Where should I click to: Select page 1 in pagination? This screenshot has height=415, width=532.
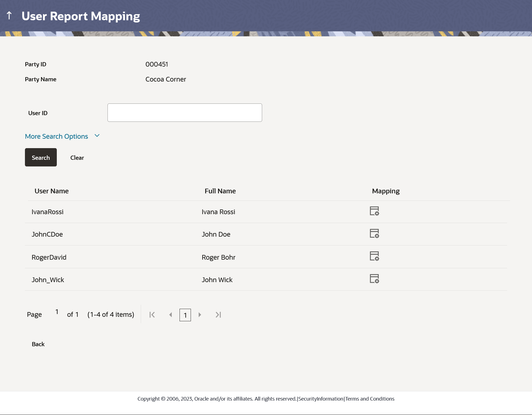(x=185, y=315)
